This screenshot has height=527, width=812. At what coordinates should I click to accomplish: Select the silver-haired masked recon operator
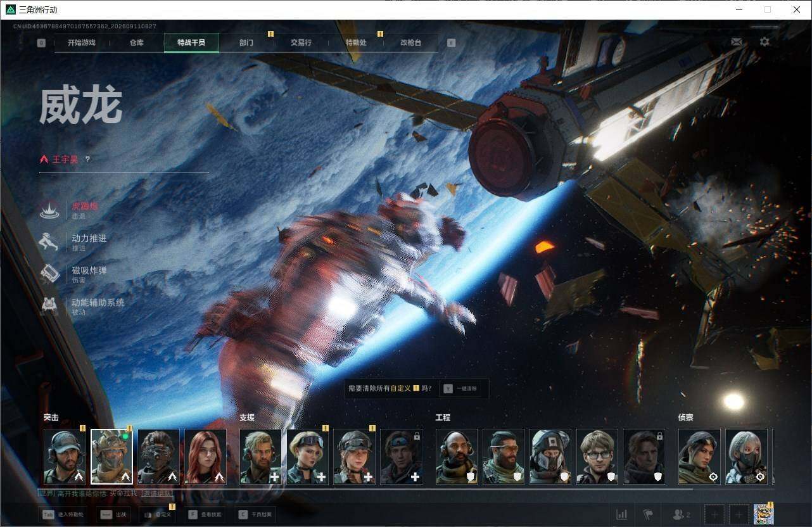point(746,457)
